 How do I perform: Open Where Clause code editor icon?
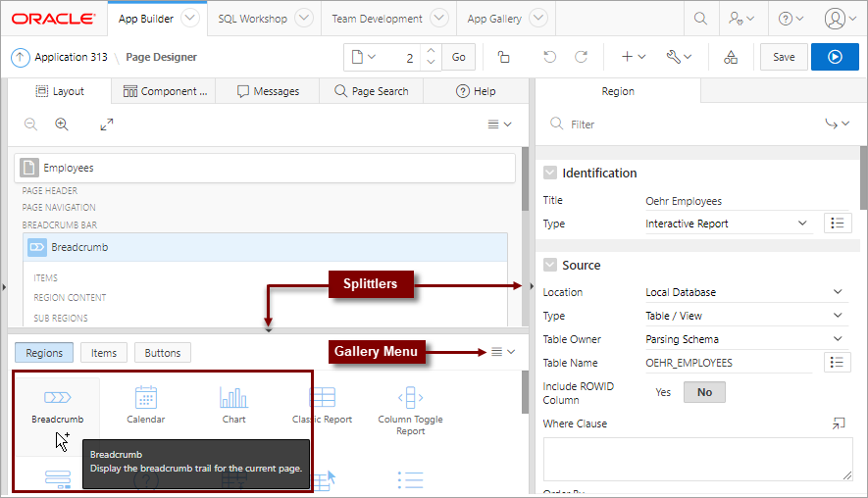click(839, 423)
